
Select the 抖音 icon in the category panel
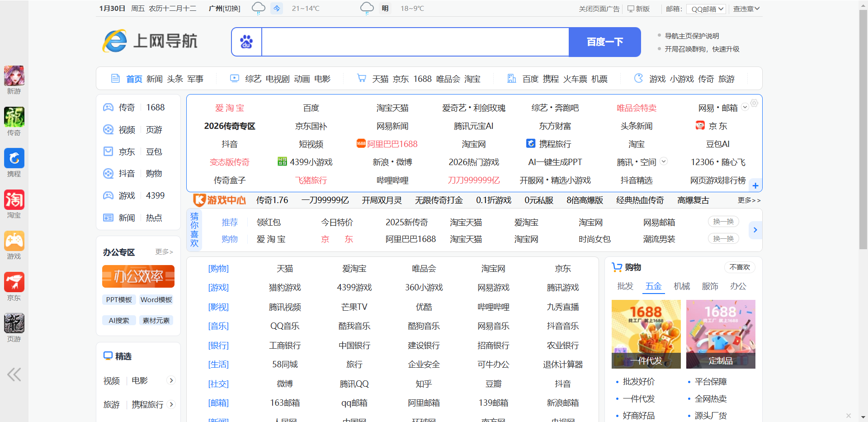coord(108,173)
